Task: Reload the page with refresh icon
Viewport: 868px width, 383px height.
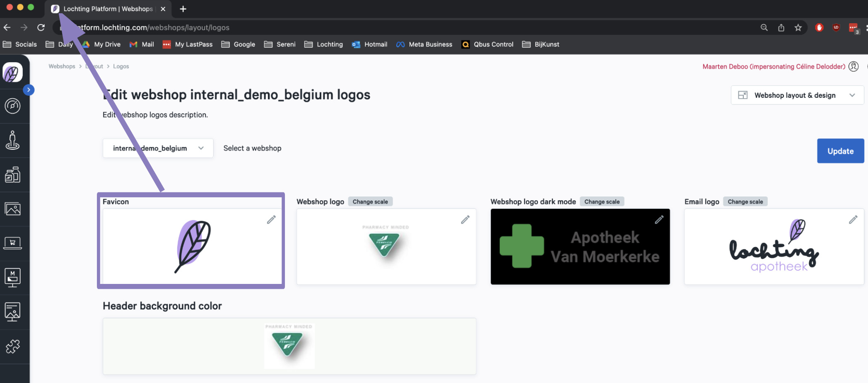Action: [41, 27]
